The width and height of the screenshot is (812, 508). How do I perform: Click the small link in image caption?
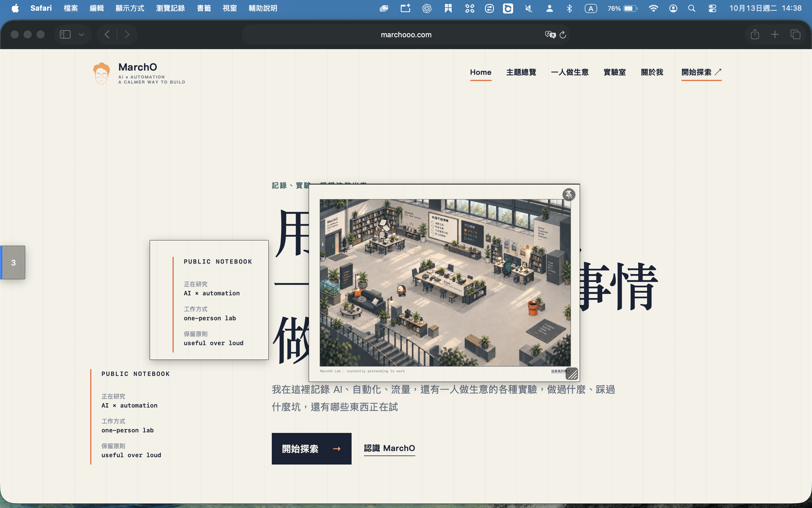coord(560,371)
